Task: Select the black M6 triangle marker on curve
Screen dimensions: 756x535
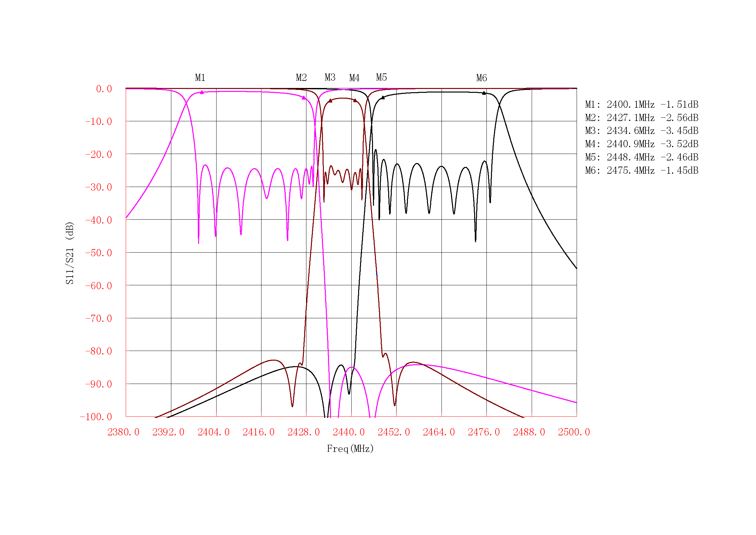Action: [x=484, y=93]
